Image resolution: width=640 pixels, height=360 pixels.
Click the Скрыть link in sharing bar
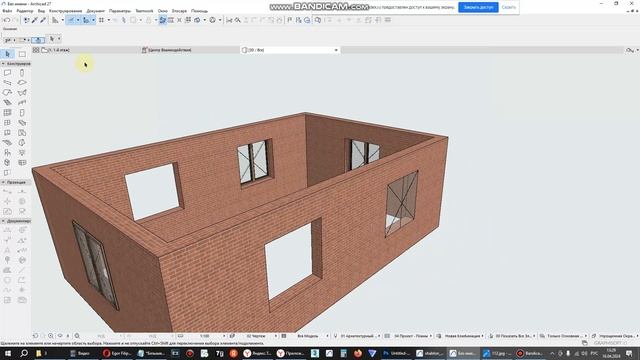click(509, 7)
